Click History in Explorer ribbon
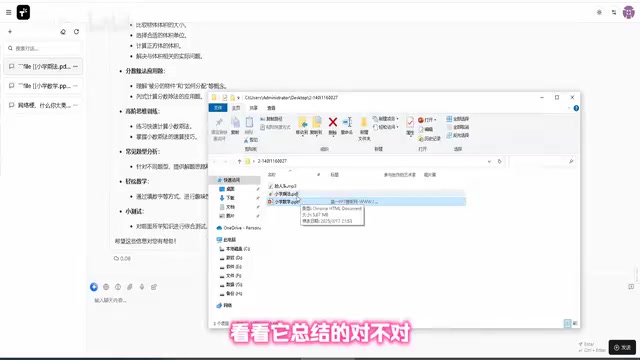The width and height of the screenshot is (640, 360). (x=429, y=139)
